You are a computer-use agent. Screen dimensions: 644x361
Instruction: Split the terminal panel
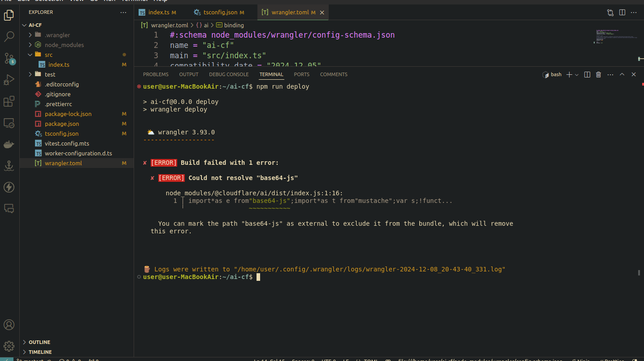pyautogui.click(x=587, y=74)
